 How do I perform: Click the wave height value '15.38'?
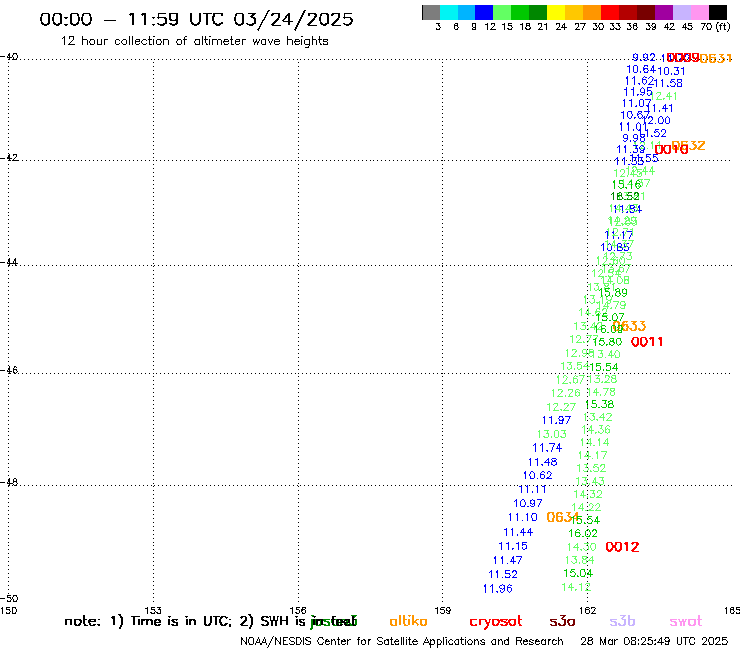coord(599,405)
